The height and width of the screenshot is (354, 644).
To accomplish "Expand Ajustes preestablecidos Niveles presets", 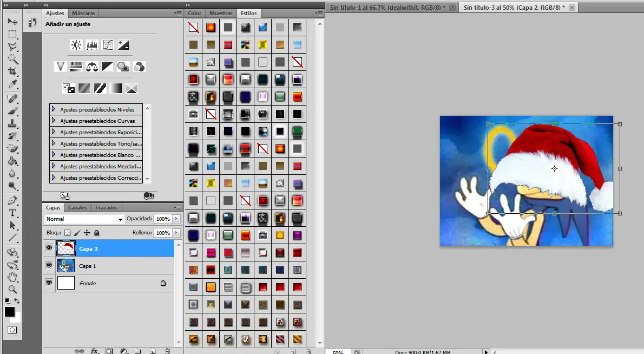I will [54, 109].
